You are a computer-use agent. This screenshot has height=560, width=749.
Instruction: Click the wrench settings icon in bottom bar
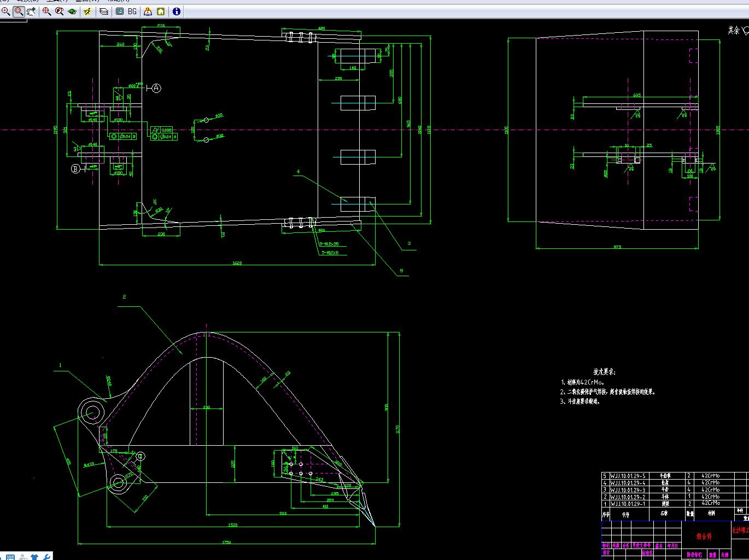tap(46, 557)
